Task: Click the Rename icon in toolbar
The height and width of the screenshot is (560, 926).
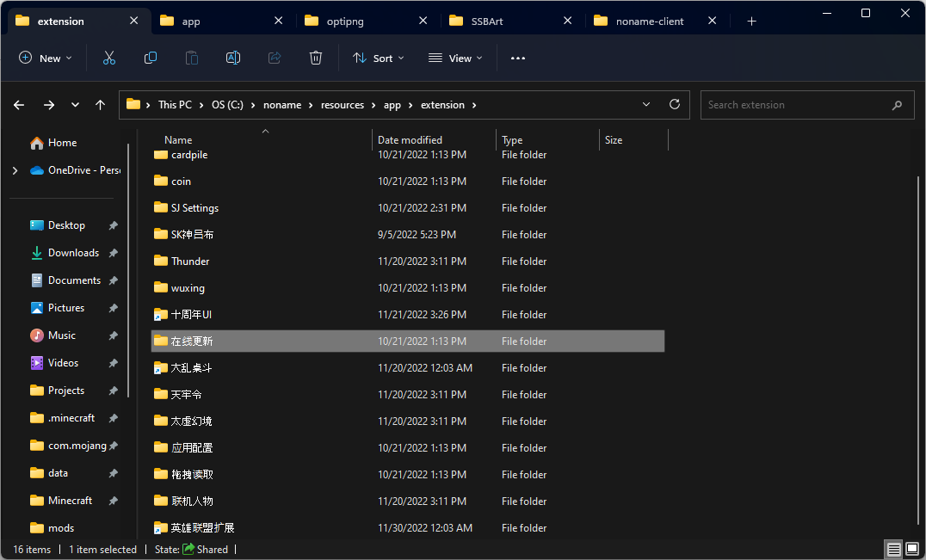Action: (x=233, y=58)
